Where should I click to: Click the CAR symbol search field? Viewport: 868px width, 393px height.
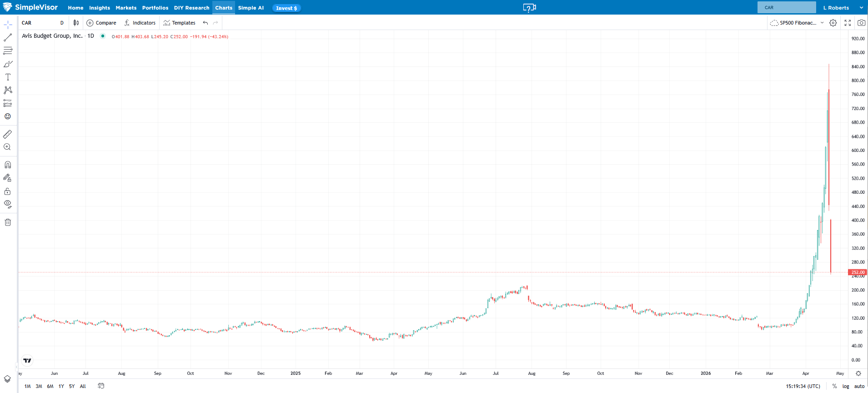coord(41,23)
